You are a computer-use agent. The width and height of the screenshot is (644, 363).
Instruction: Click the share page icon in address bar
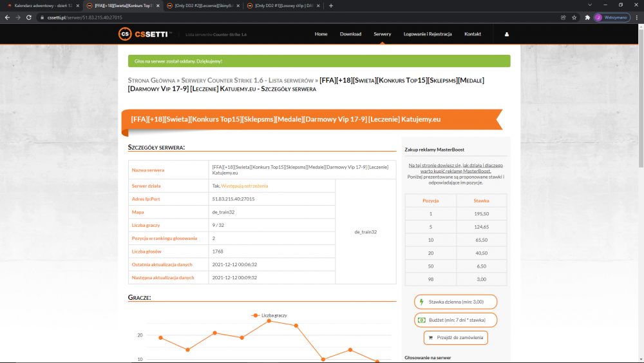(x=563, y=17)
